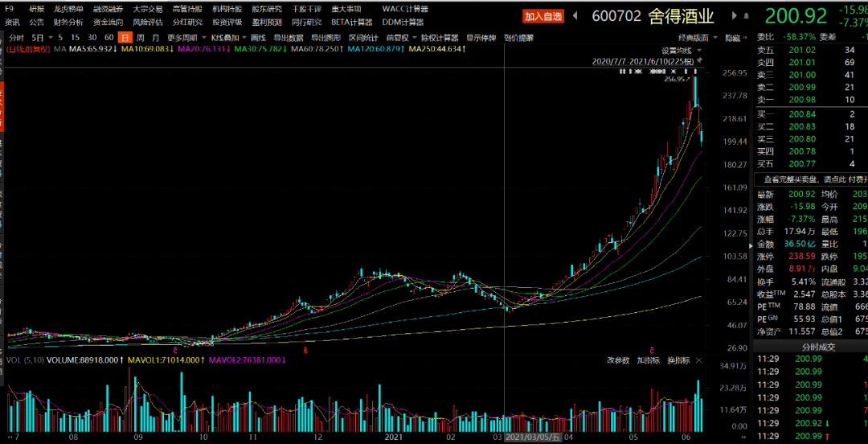Open 大宗交易 menu
Image resolution: width=868 pixels, height=444 pixels.
tap(148, 10)
